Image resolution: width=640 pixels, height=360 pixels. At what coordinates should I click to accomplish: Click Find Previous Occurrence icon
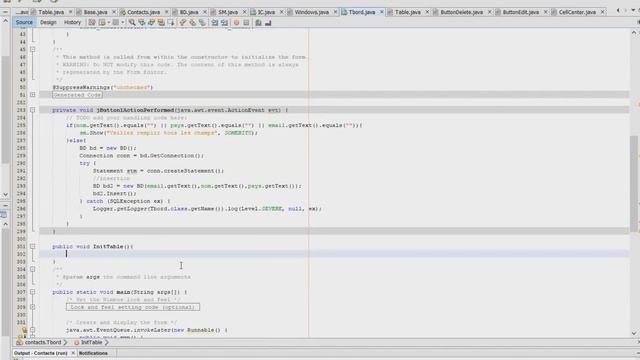142,23
